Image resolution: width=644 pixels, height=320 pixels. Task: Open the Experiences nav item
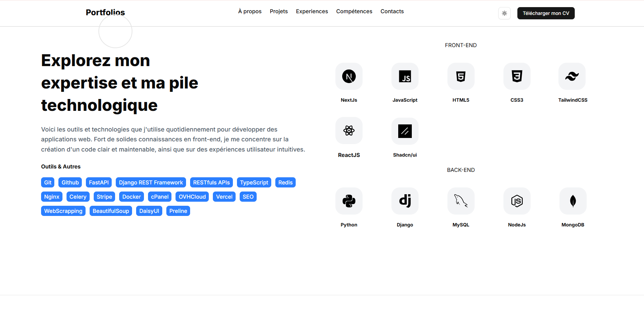point(312,12)
